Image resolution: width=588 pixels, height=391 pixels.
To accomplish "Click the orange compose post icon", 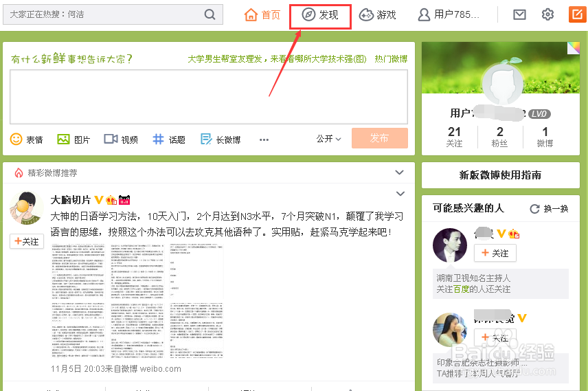I will click(x=577, y=14).
